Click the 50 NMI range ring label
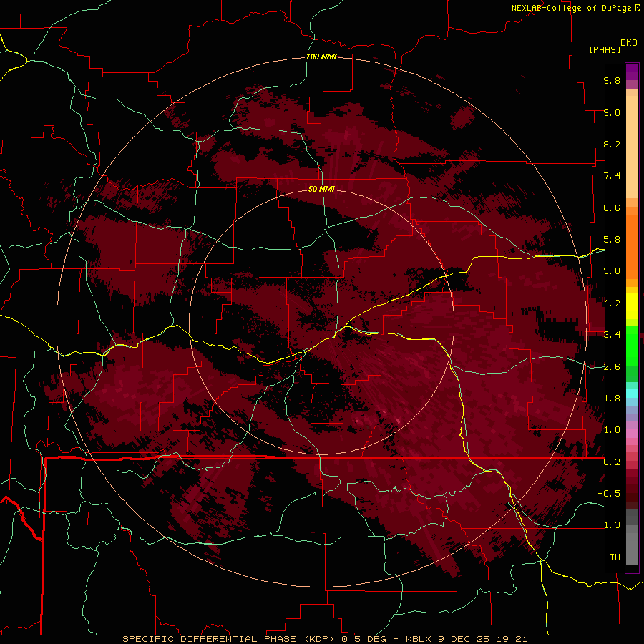The image size is (644, 644). pos(321,189)
